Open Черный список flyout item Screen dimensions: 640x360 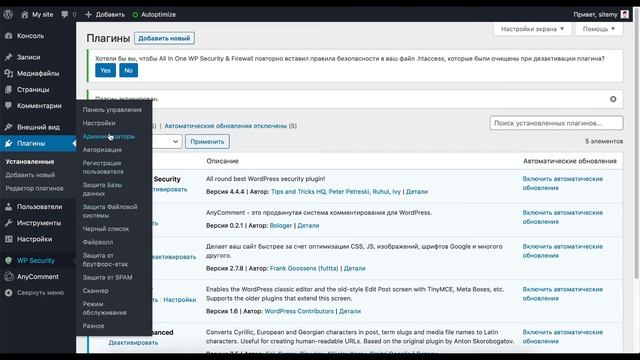click(x=106, y=229)
